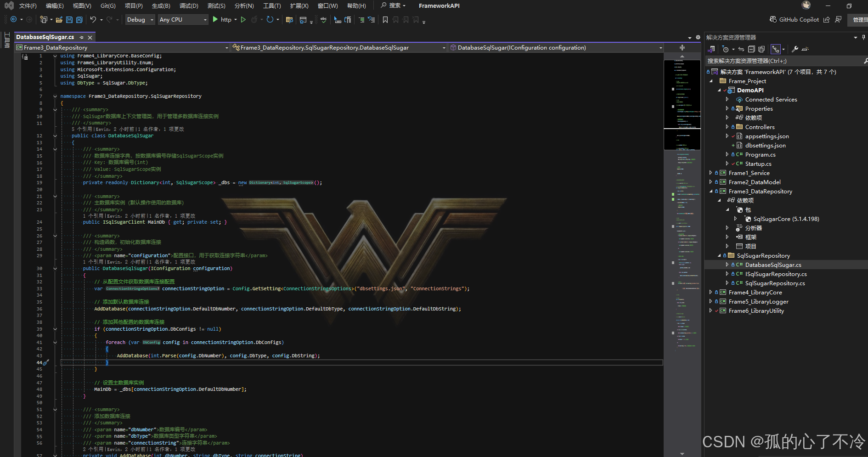
Task: Open the Frame3_DataRepository project navigation dropdown
Action: (122, 47)
